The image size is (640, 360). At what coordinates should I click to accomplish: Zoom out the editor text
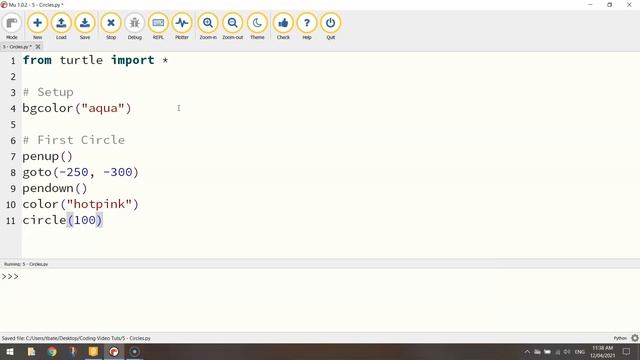[x=232, y=27]
